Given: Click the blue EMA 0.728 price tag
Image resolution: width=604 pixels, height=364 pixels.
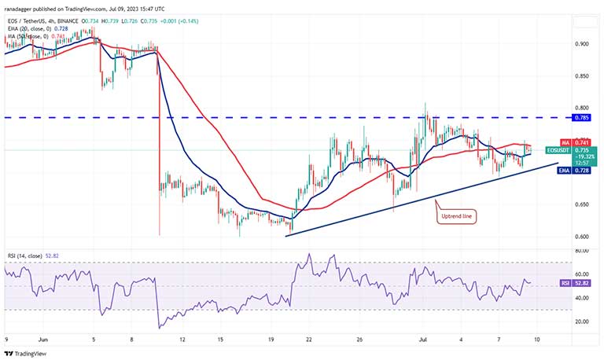Looking at the screenshot, I should pyautogui.click(x=573, y=171).
